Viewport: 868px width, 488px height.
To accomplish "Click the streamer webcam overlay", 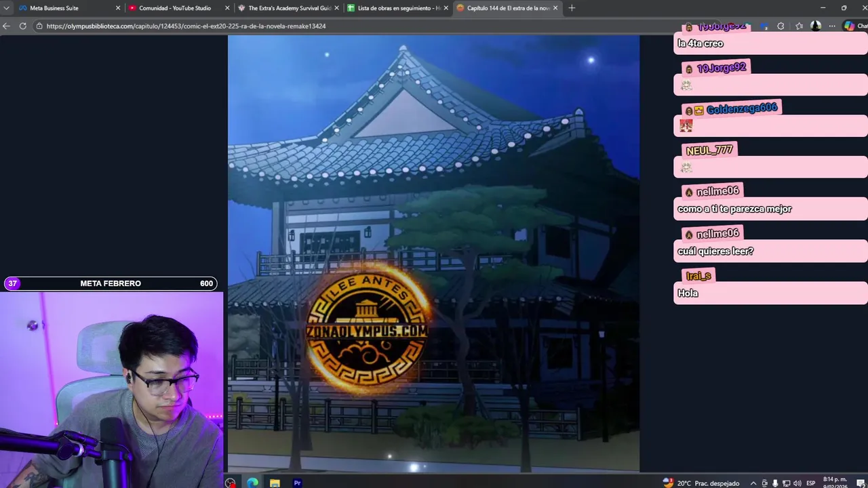I will [111, 390].
